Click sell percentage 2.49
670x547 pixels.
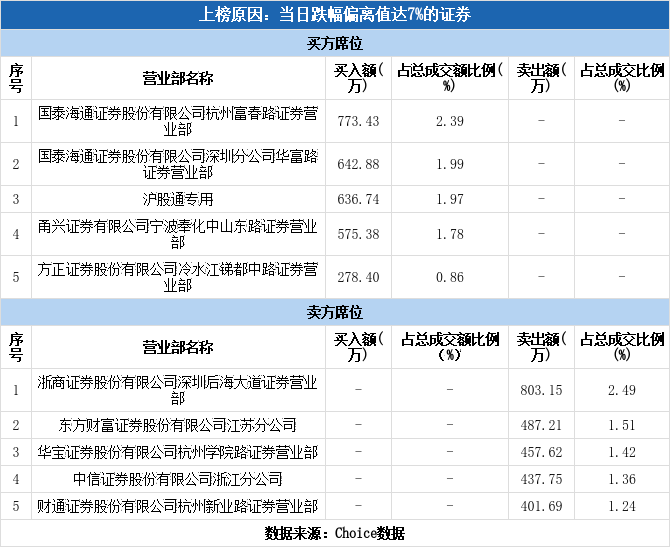[x=622, y=390]
